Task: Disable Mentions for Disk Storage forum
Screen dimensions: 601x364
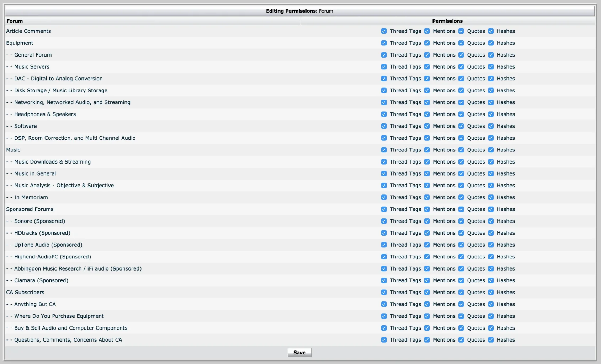Action: tap(427, 91)
